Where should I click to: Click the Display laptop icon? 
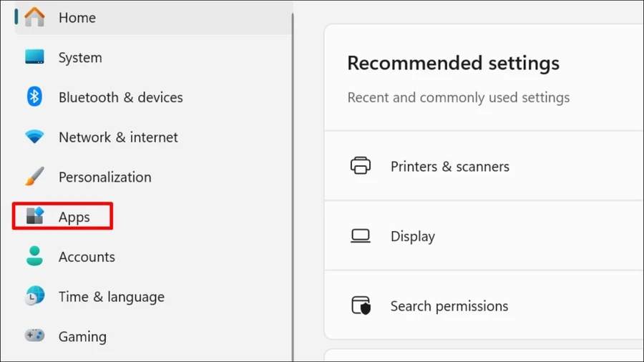pyautogui.click(x=361, y=236)
